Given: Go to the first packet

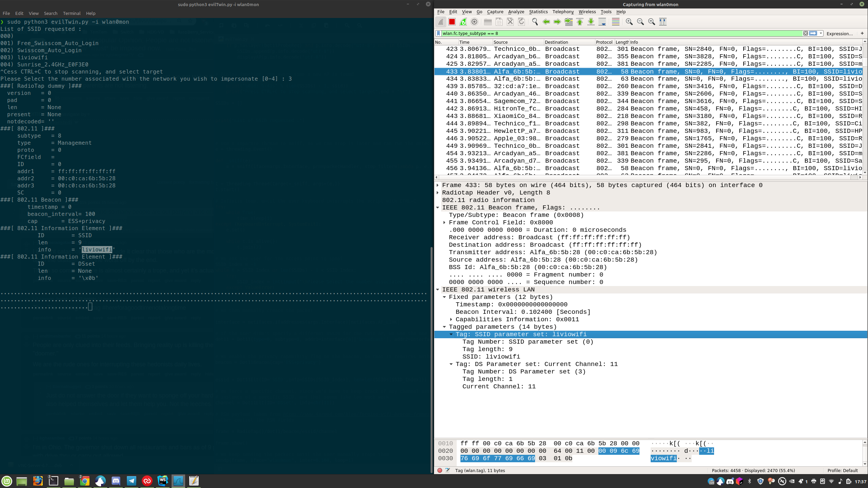Looking at the screenshot, I should 580,22.
